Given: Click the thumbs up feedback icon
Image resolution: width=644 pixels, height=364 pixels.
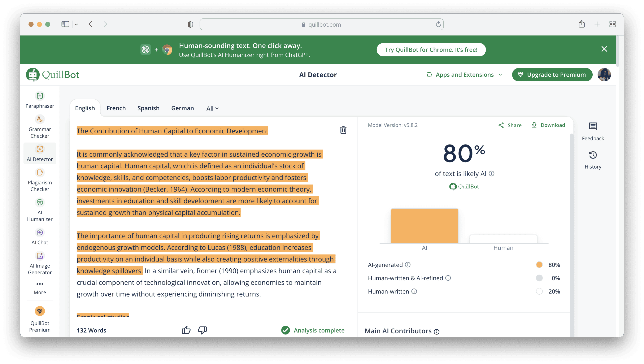Looking at the screenshot, I should (186, 330).
